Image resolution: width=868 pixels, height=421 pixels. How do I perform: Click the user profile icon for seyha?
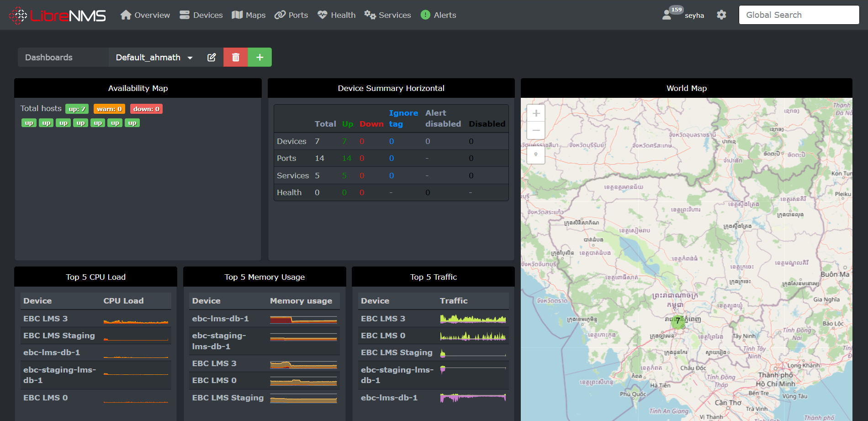(667, 14)
